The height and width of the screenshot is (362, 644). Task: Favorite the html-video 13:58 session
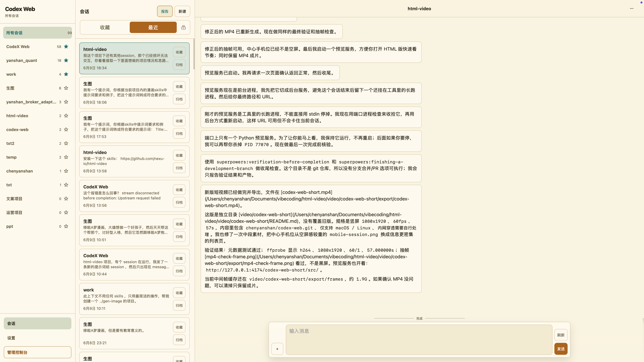(179, 155)
